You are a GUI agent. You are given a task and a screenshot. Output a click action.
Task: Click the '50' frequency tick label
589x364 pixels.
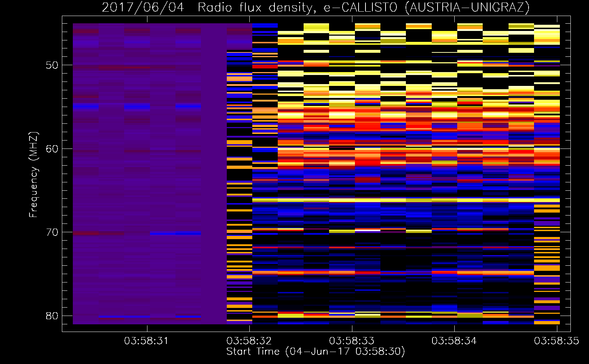click(52, 65)
